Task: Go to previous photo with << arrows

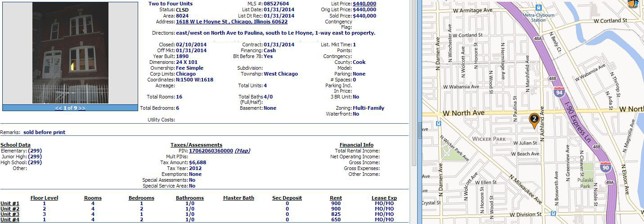Action: click(x=58, y=108)
